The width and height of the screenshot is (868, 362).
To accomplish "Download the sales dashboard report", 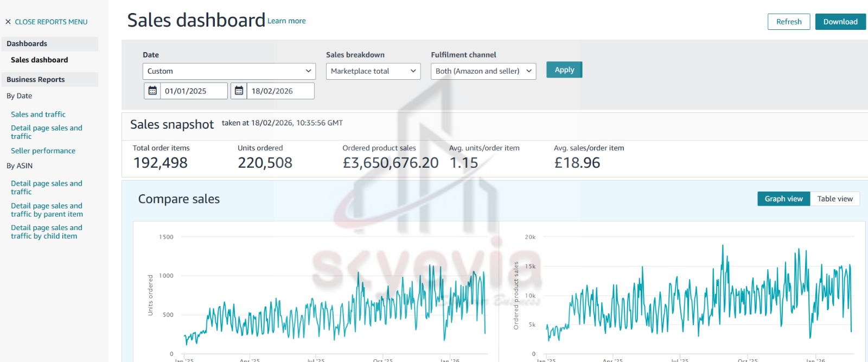I will (x=840, y=22).
